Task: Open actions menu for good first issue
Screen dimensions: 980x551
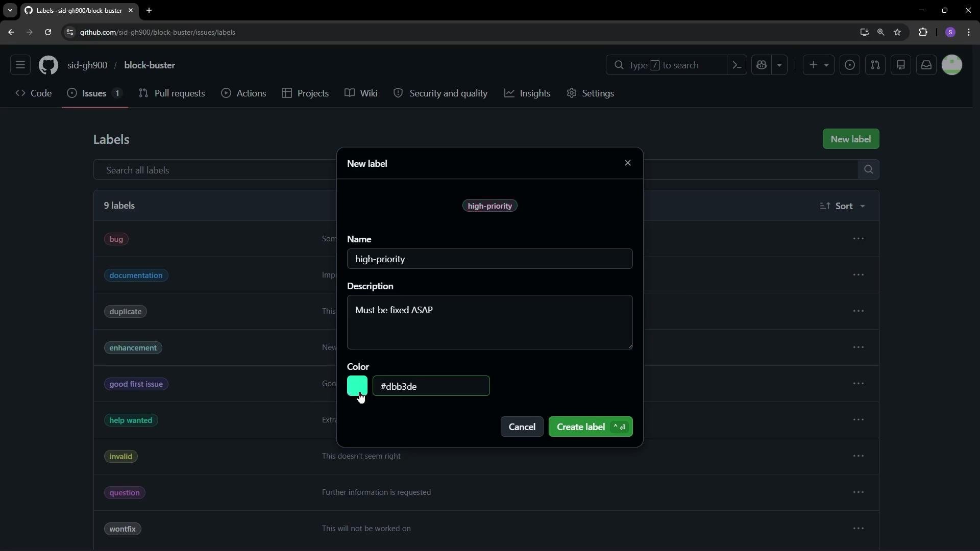Action: (859, 384)
